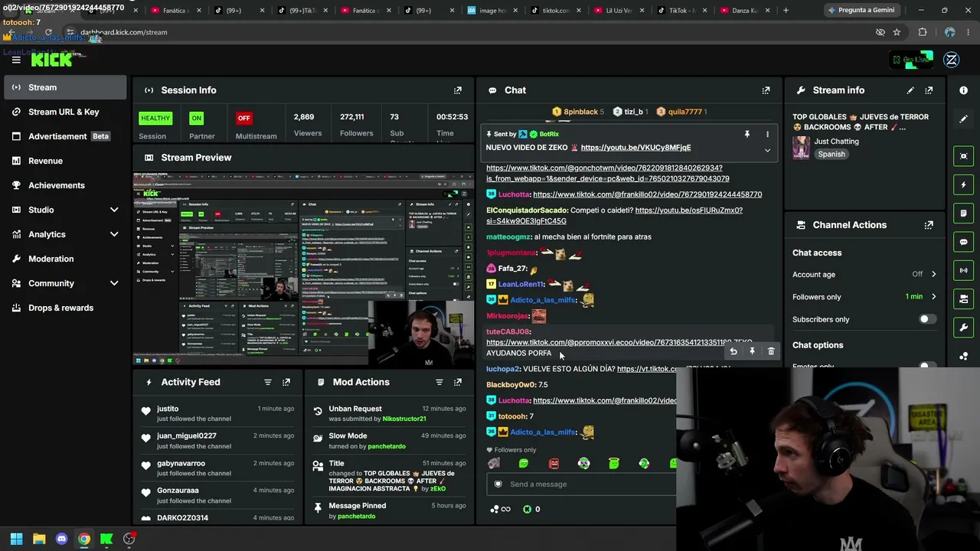
Task: Unpin the BotRix pinned message
Action: pos(747,134)
